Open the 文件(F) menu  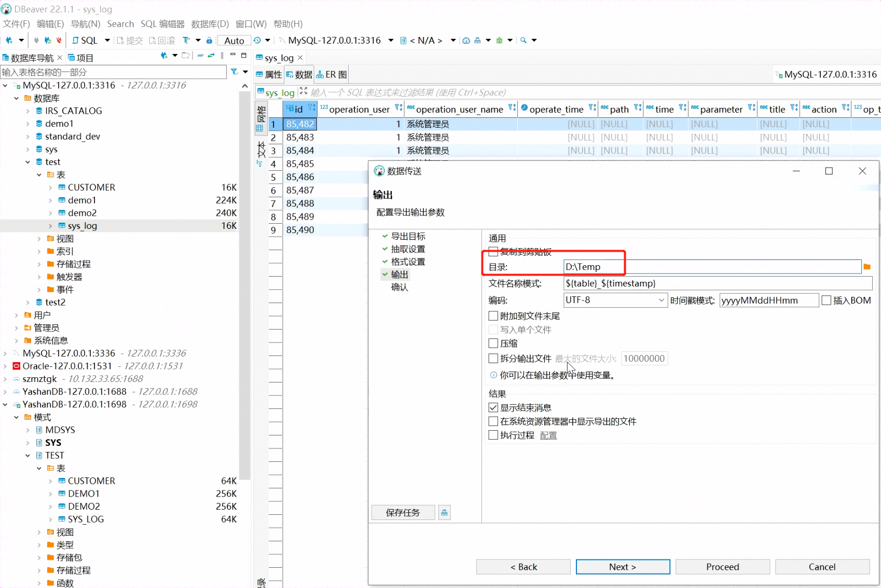click(x=17, y=24)
